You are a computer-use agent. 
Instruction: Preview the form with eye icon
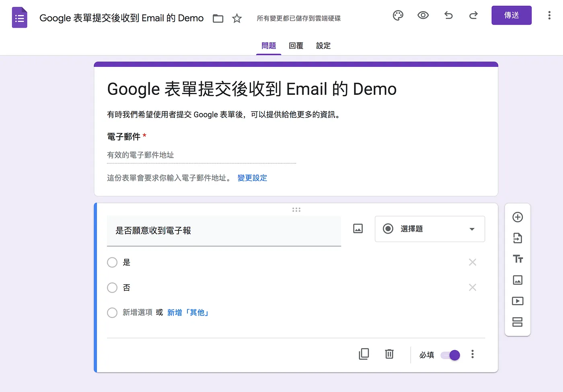click(x=423, y=16)
